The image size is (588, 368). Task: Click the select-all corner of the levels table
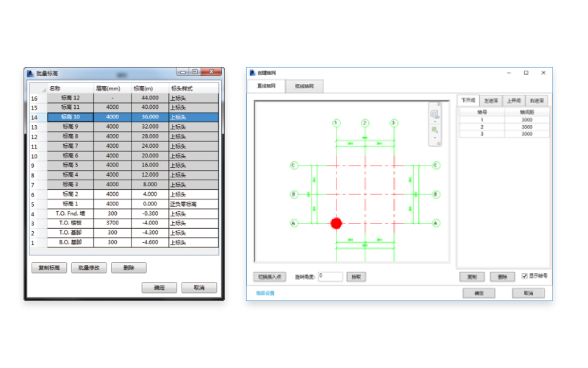[39, 88]
